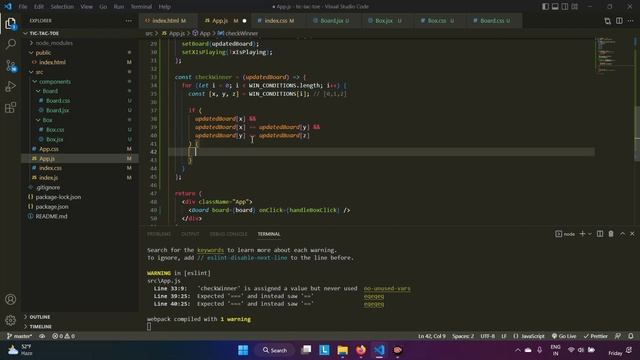Close the terminal panel

[x=632, y=234]
